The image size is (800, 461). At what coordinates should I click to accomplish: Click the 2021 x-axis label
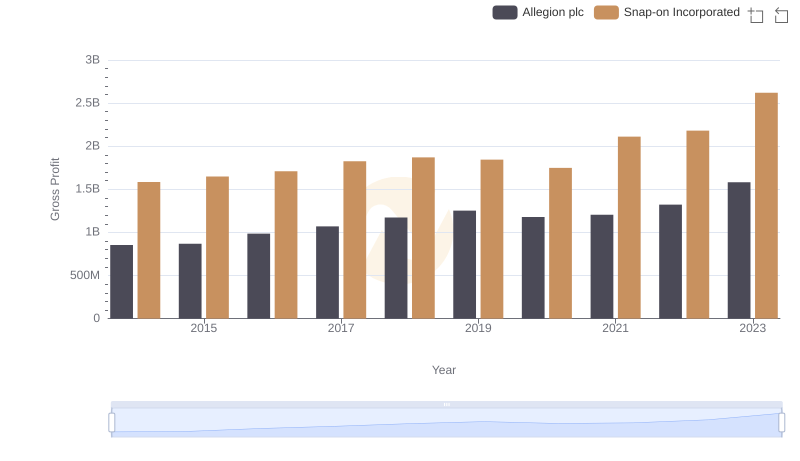(x=615, y=328)
